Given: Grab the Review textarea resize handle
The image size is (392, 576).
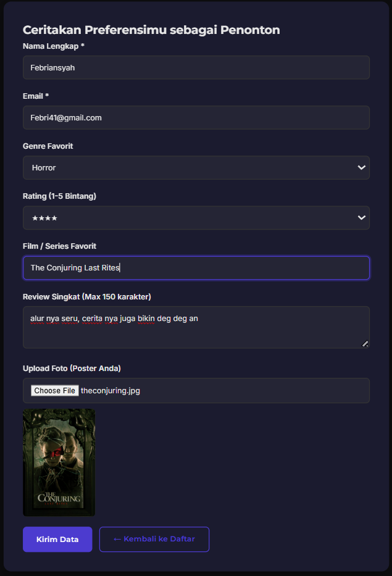Looking at the screenshot, I should point(365,343).
